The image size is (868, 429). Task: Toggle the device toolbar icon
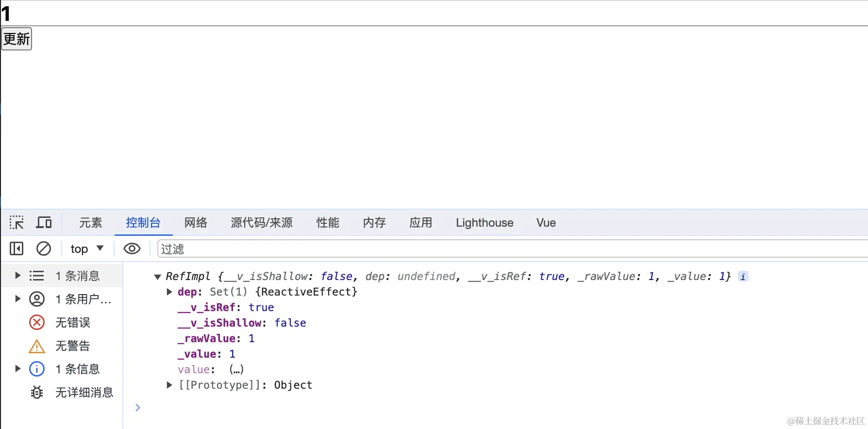(44, 223)
